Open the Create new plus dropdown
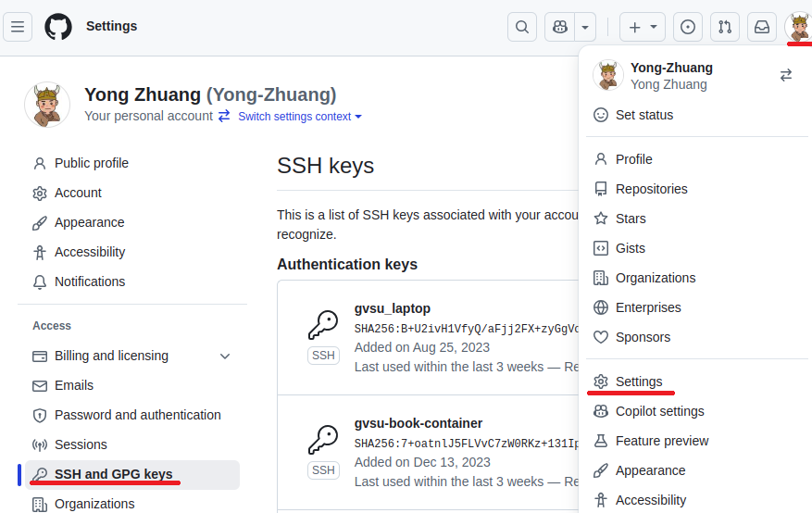 [x=642, y=27]
